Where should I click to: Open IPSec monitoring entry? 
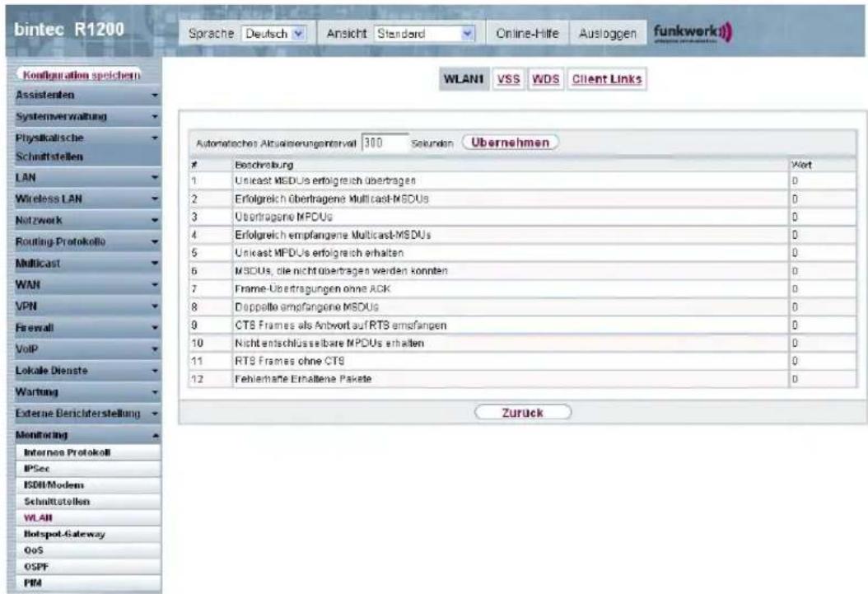coord(89,468)
